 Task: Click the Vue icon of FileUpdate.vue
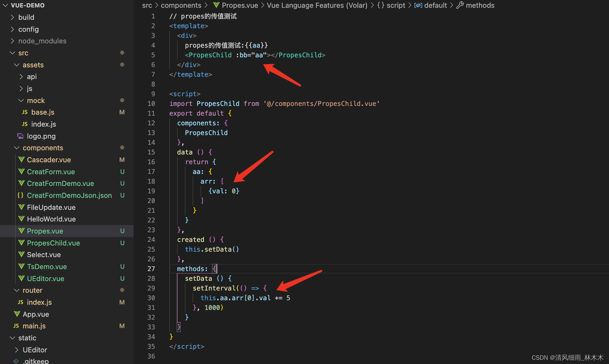tap(21, 207)
